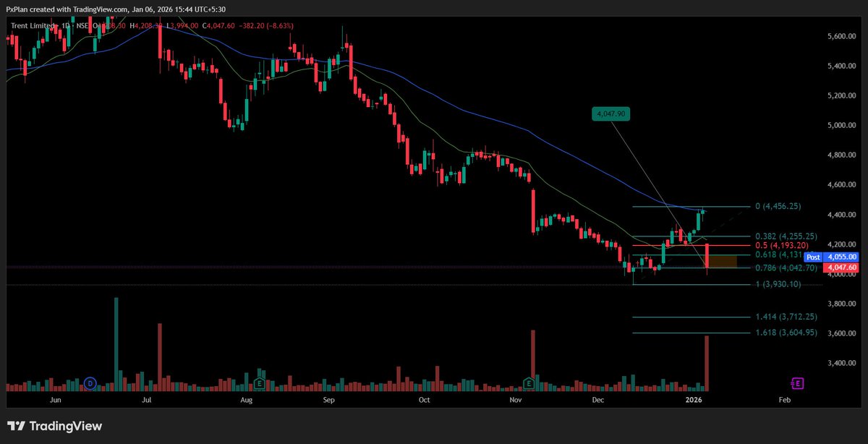Viewport: 868px width, 444px height.
Task: Select the 4,047.90 price callout label
Action: (611, 114)
